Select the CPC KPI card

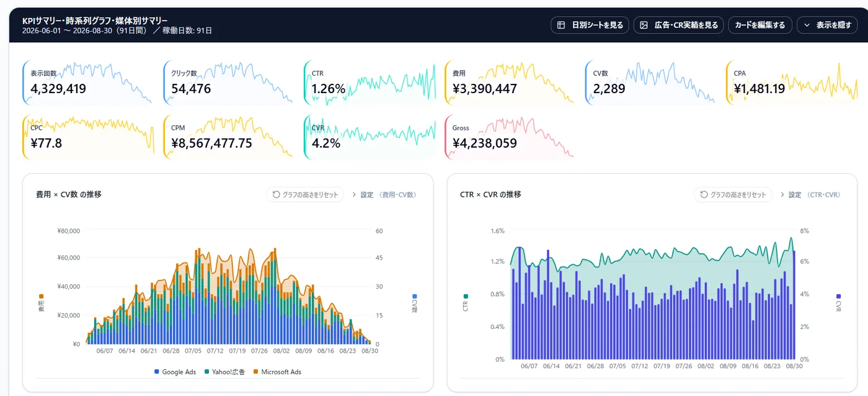pos(87,137)
